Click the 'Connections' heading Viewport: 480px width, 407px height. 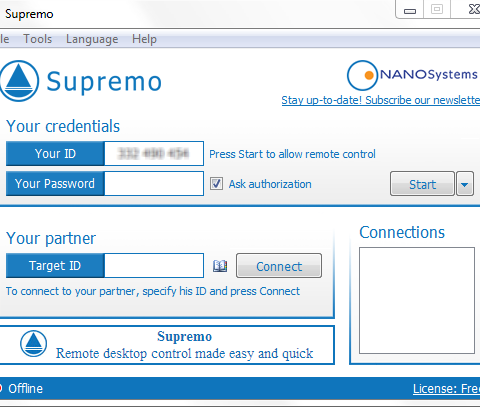coord(402,232)
